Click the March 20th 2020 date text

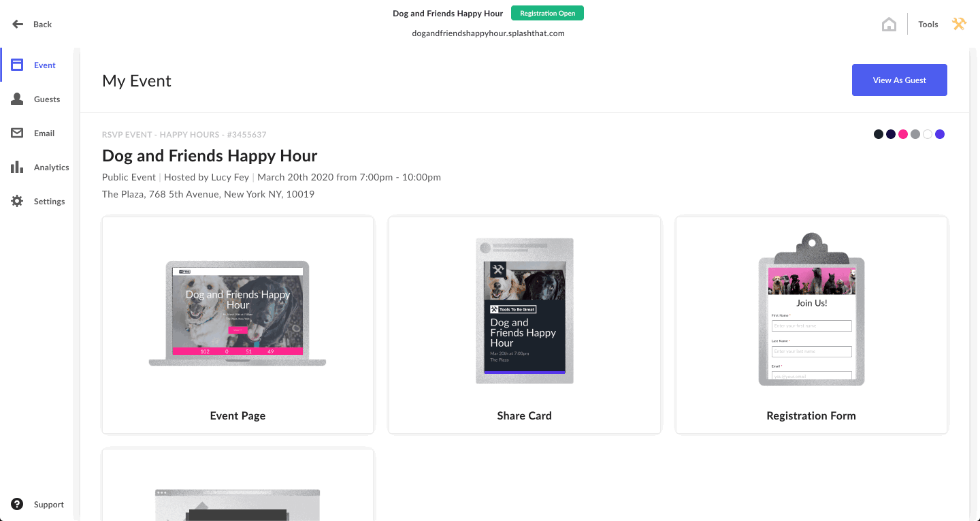coord(349,177)
